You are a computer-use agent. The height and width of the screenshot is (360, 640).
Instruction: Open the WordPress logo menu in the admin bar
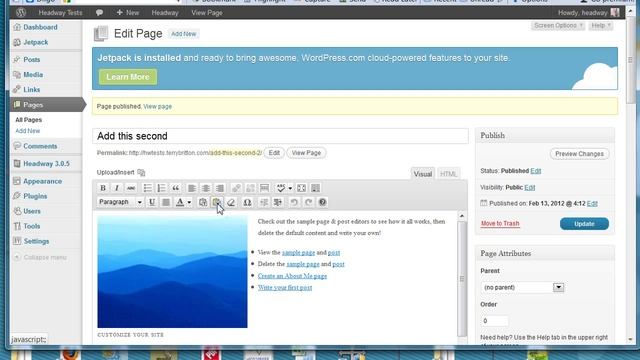(21, 13)
